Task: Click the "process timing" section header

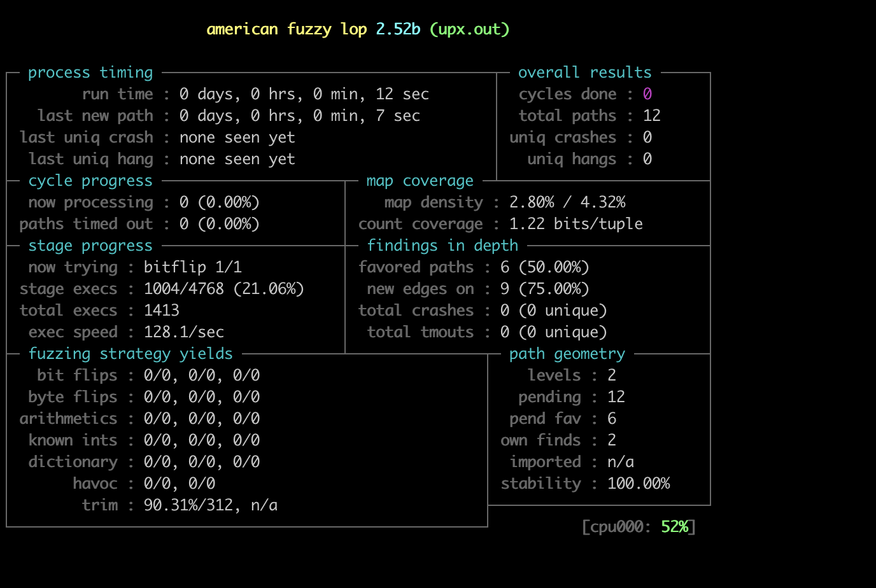Action: [x=90, y=73]
